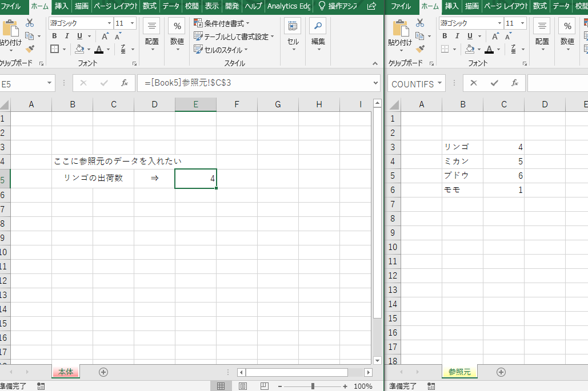Screen dimensions: 588x391
Task: Switch to Page Layout view in status bar
Action: coord(243,386)
